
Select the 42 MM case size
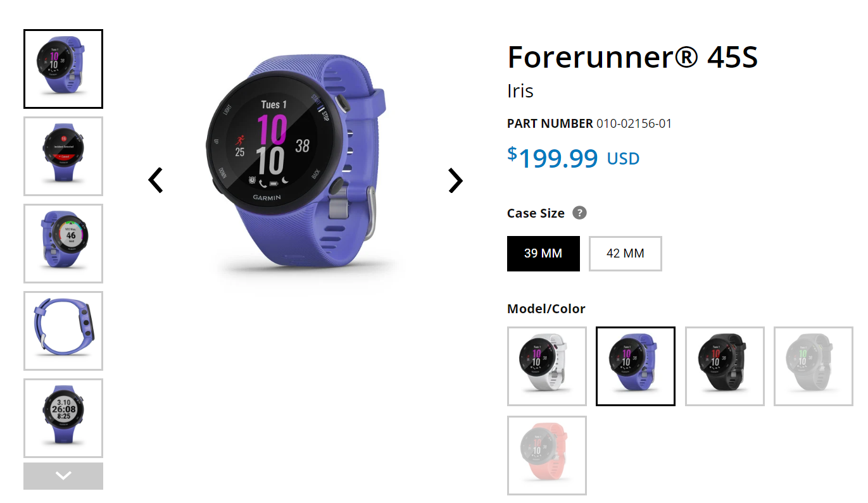click(626, 254)
